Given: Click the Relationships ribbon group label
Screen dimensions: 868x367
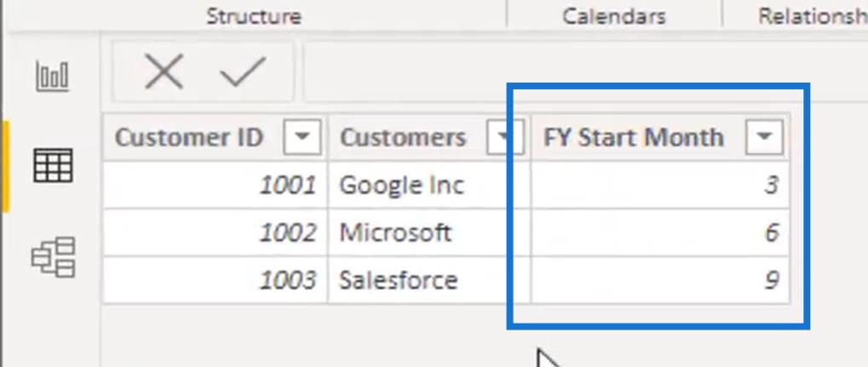Looking at the screenshot, I should click(x=813, y=16).
